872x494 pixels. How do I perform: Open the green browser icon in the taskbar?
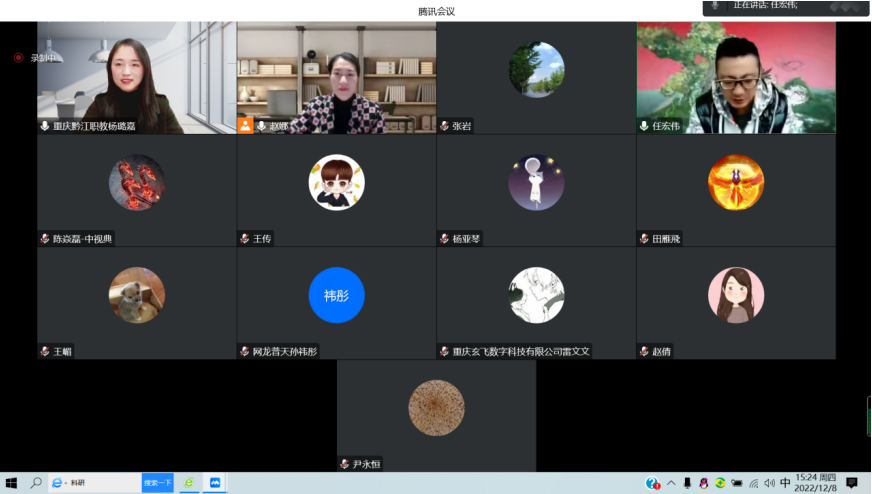(x=189, y=483)
